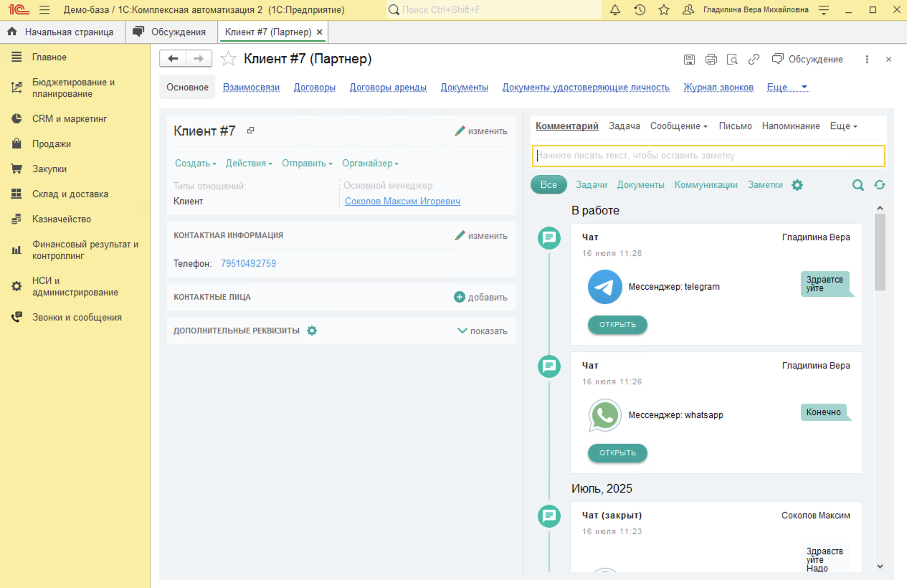This screenshot has height=588, width=907.
Task: Filter feed by 'Задачи'
Action: pos(592,185)
